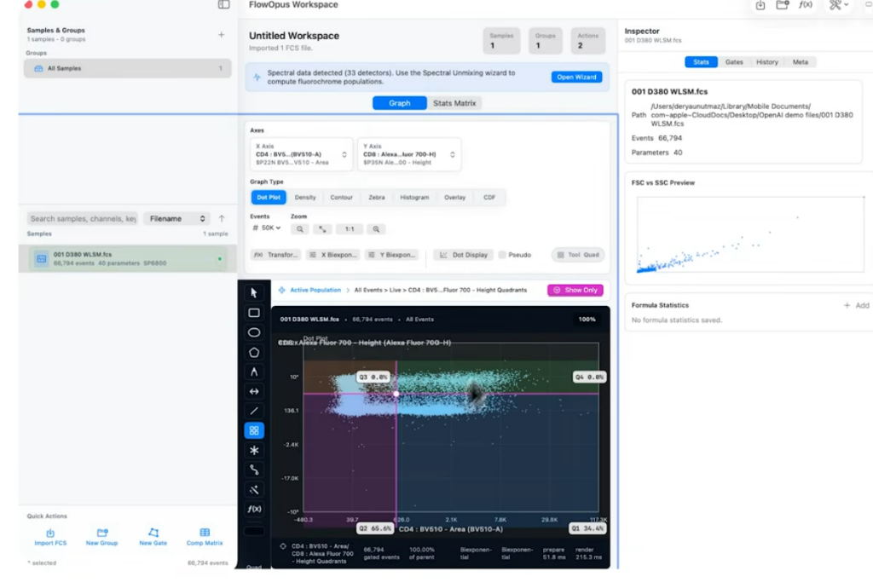Select CDF graph type

pyautogui.click(x=489, y=198)
